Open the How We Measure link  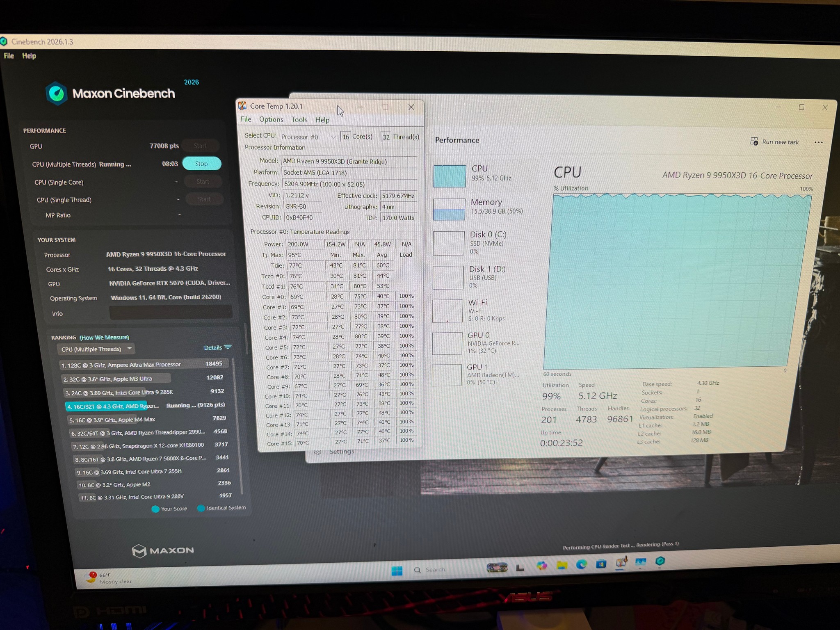pos(105,337)
